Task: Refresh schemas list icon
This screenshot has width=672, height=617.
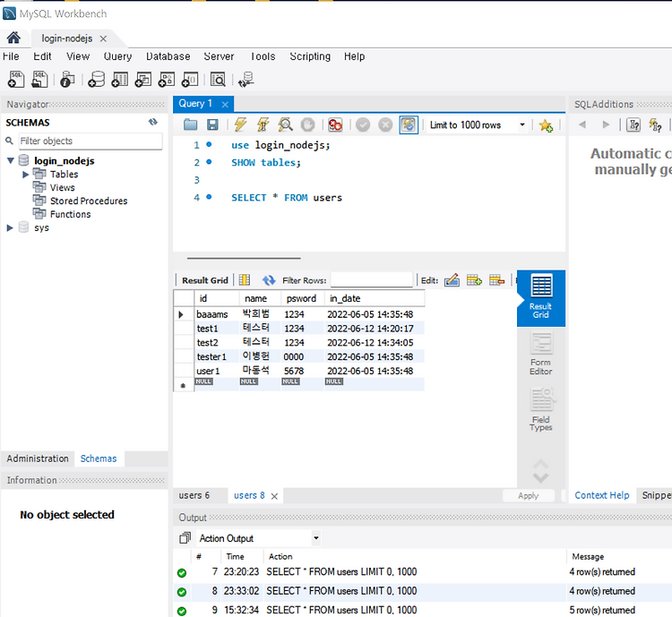Action: point(153,122)
